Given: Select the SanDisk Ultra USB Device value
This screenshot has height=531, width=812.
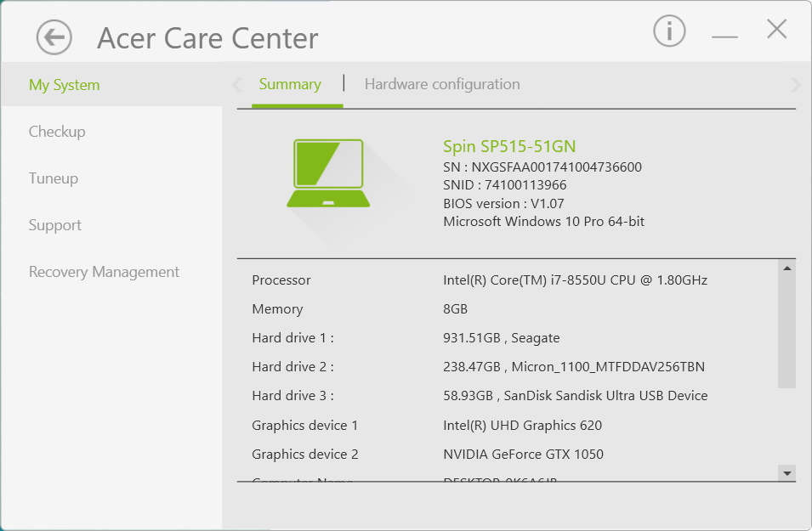Looking at the screenshot, I should point(576,396).
